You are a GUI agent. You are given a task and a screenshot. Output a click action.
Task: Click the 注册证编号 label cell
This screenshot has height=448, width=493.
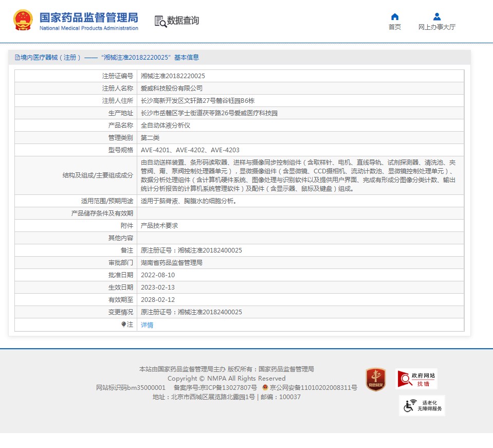pos(76,76)
